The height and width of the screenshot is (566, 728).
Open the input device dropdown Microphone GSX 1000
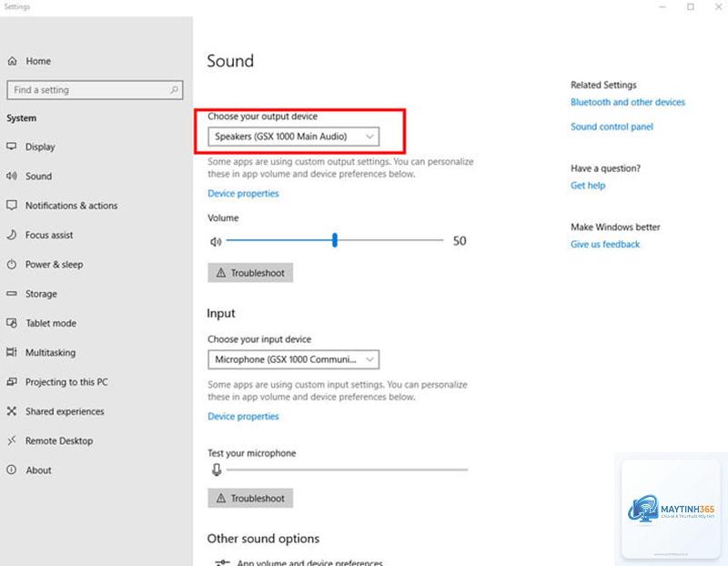293,359
